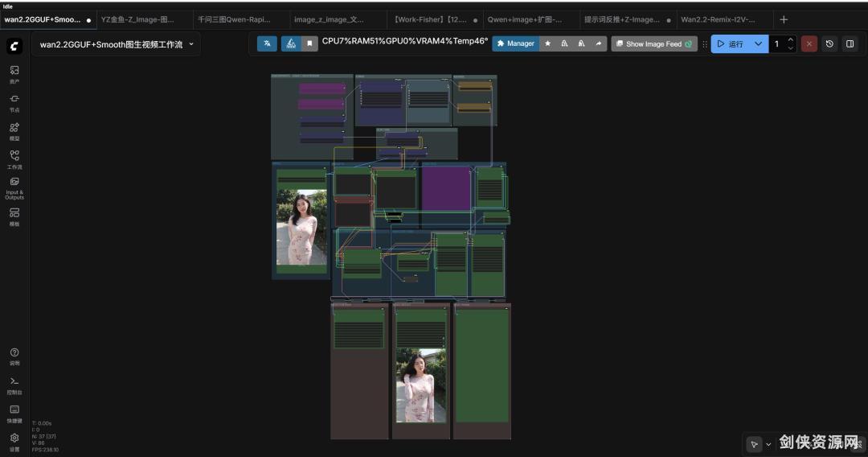
Task: Toggle the Show Image Feed button
Action: [653, 43]
